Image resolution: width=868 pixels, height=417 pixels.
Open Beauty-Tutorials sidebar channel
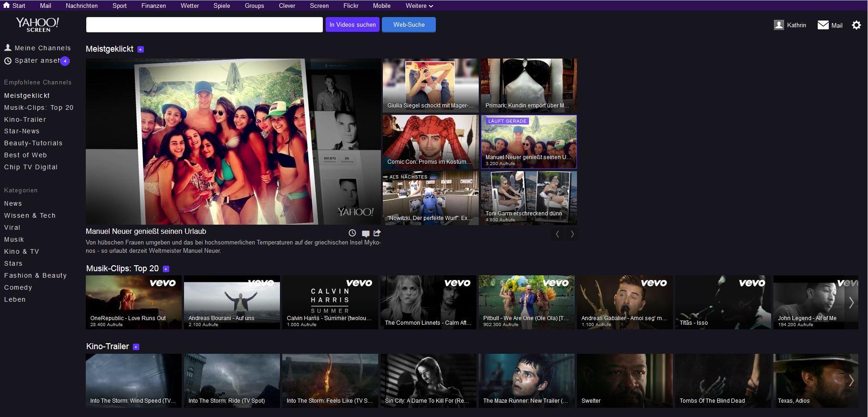pos(33,143)
